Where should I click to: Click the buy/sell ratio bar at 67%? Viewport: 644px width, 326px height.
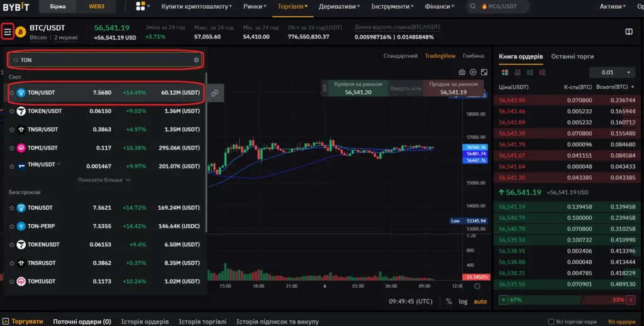point(539,300)
